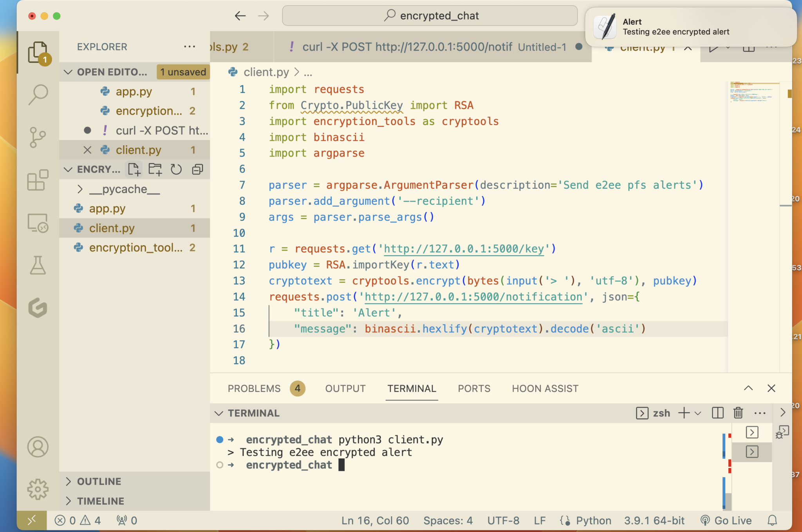The width and height of the screenshot is (802, 532).
Task: Create a new file in the ENCRYPTED_CHAT explorer
Action: point(134,169)
